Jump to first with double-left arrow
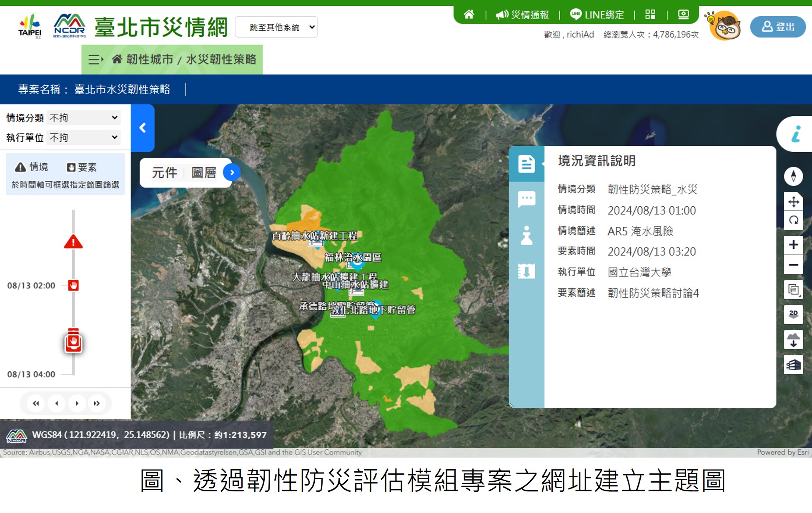The width and height of the screenshot is (812, 513). coord(36,403)
